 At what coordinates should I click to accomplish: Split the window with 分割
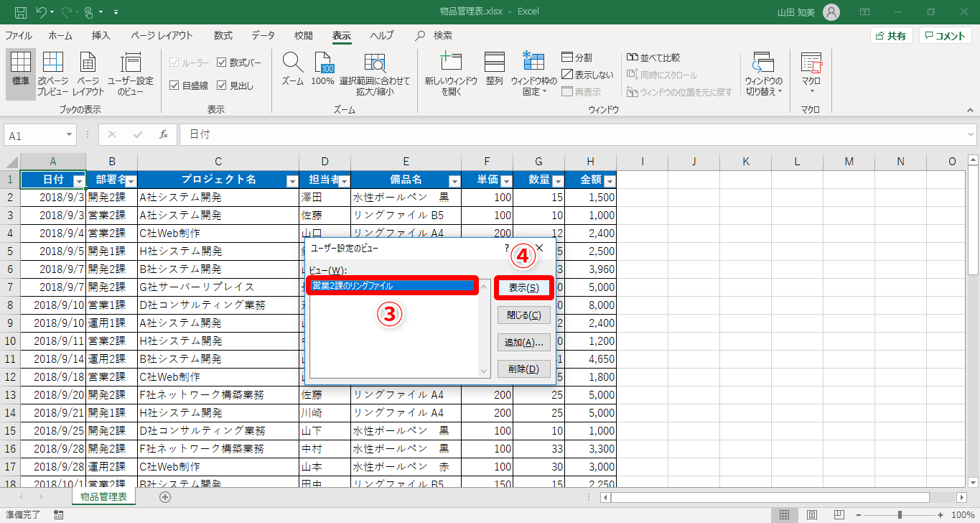pyautogui.click(x=577, y=57)
